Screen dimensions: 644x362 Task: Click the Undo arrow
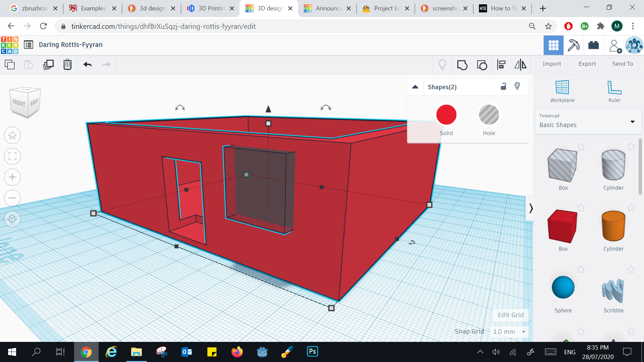(88, 65)
